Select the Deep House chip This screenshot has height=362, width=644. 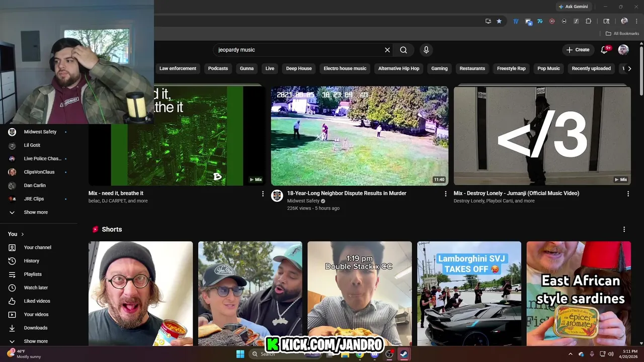pyautogui.click(x=299, y=68)
